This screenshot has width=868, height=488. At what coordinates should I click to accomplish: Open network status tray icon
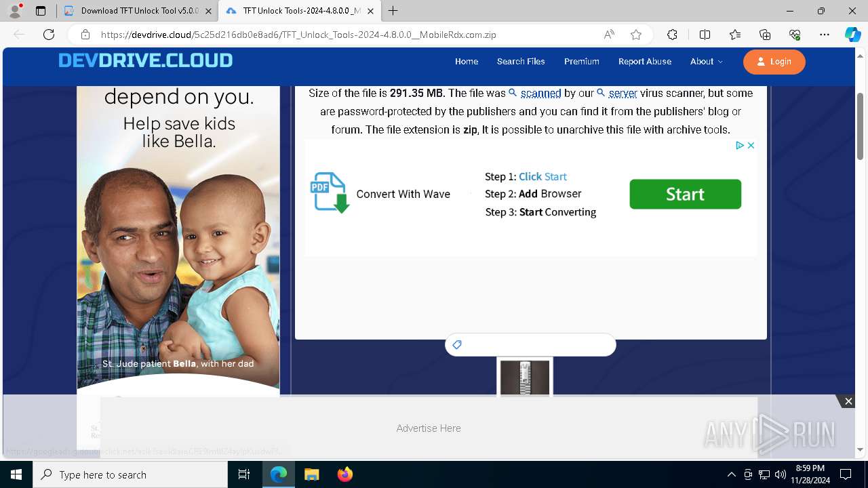pyautogui.click(x=764, y=474)
